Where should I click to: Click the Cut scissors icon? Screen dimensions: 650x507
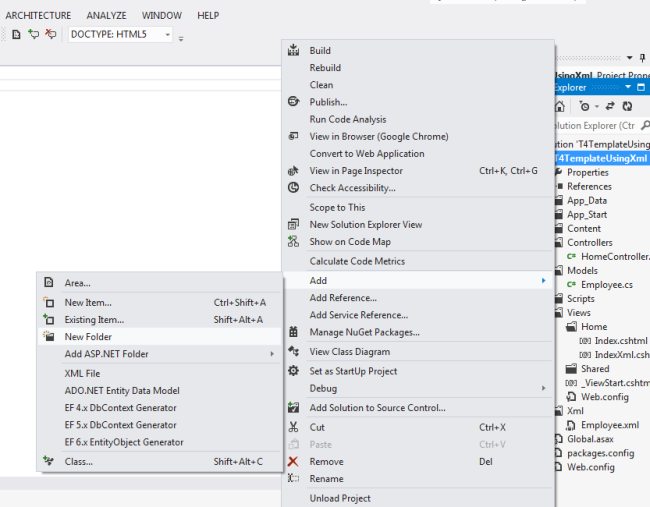tap(293, 427)
